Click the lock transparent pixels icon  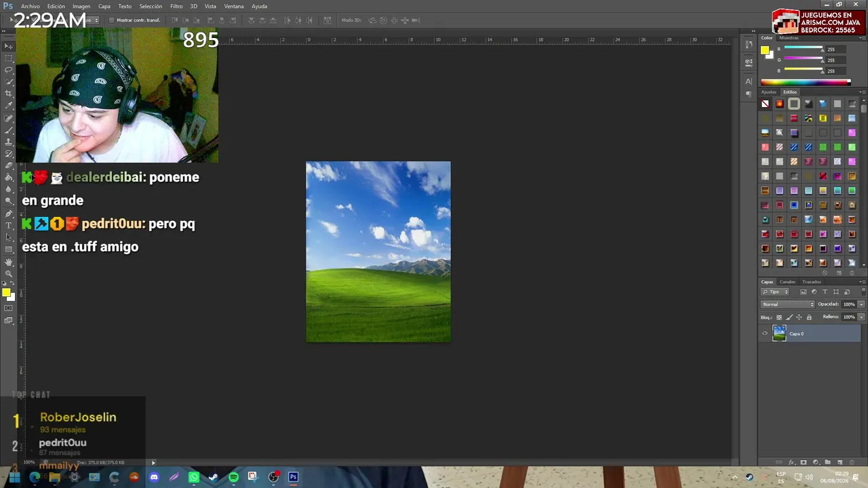pos(778,317)
